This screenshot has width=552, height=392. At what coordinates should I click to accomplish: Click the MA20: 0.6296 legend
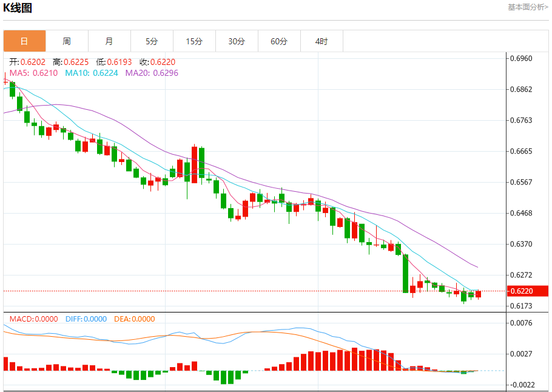coord(152,73)
